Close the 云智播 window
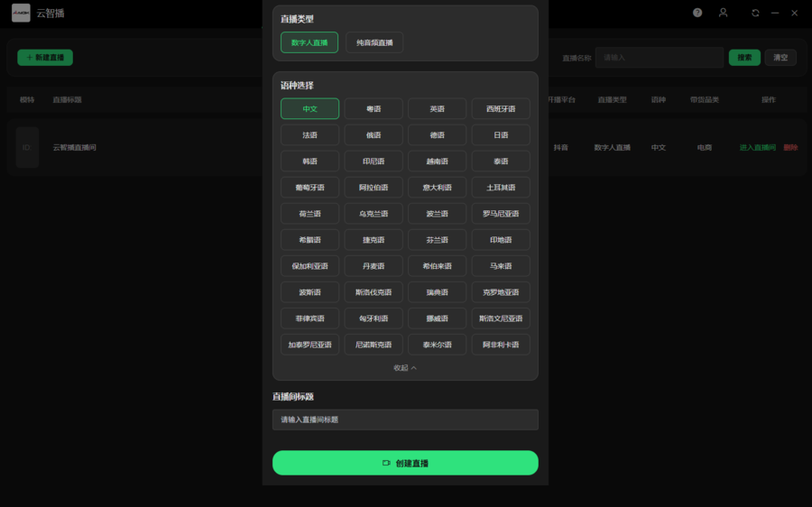Image resolution: width=812 pixels, height=507 pixels. point(794,13)
